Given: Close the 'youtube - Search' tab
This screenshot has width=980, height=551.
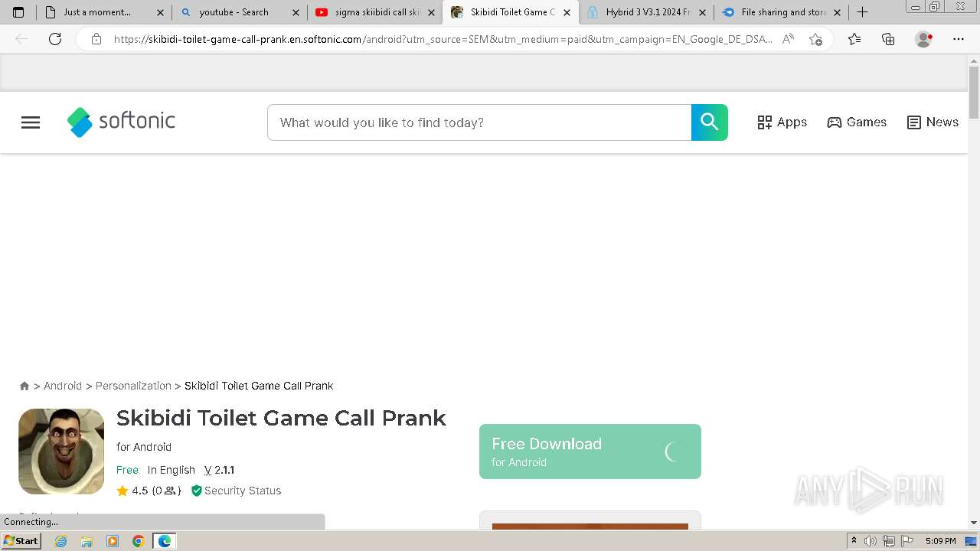Looking at the screenshot, I should point(296,12).
